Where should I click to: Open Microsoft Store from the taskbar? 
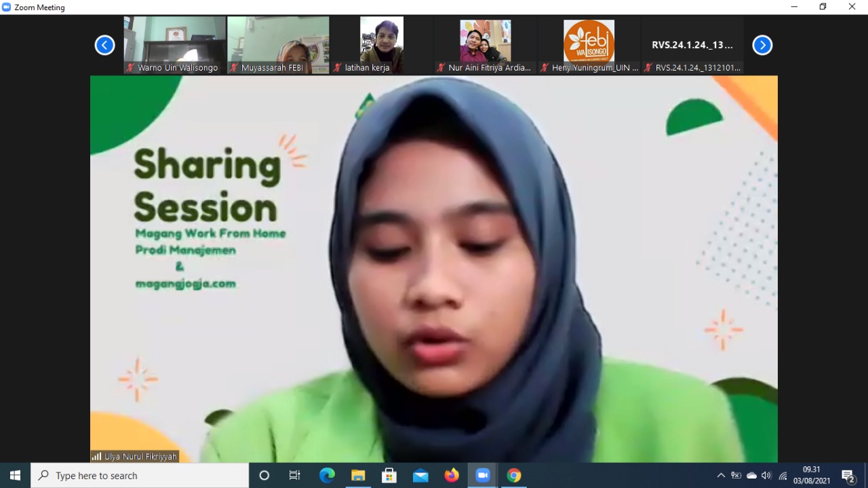[389, 475]
